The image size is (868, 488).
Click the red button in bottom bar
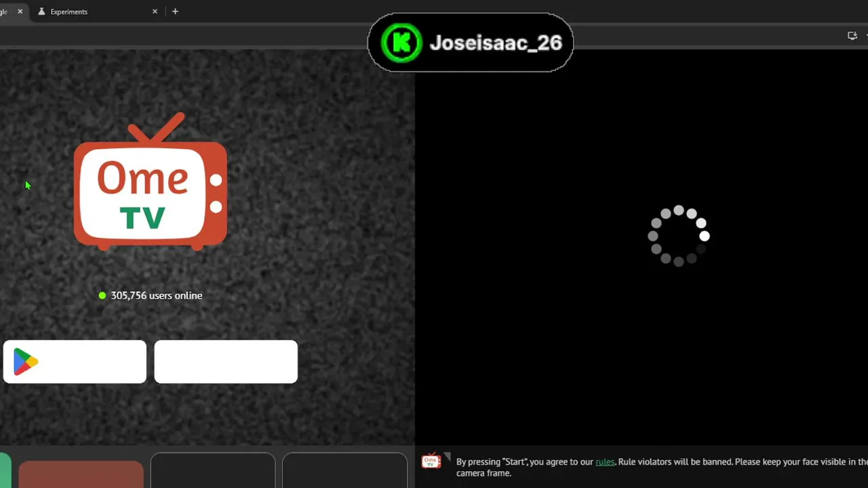coord(81,474)
